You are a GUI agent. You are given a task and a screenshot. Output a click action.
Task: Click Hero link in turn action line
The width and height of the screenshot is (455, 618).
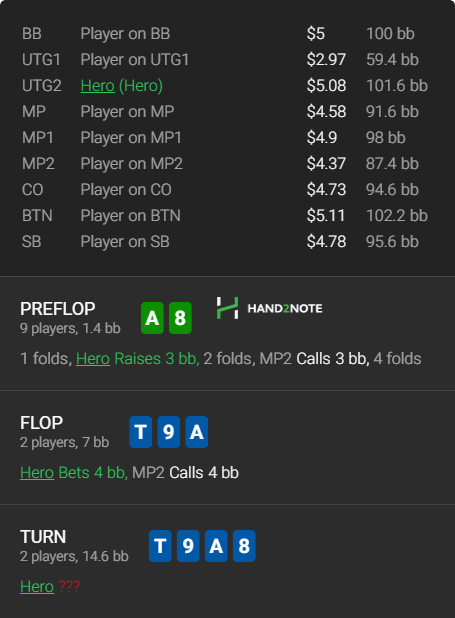pos(37,586)
